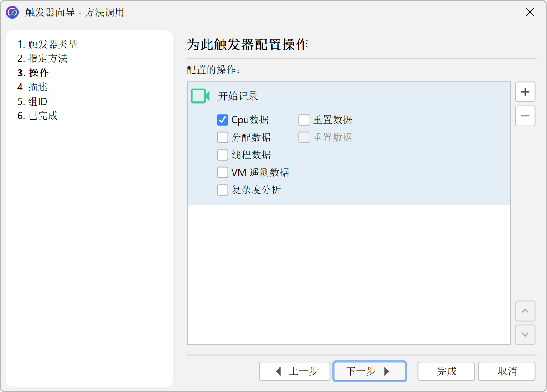547x392 pixels.
Task: Tick the 线程数据 checkbox
Action: click(x=223, y=155)
